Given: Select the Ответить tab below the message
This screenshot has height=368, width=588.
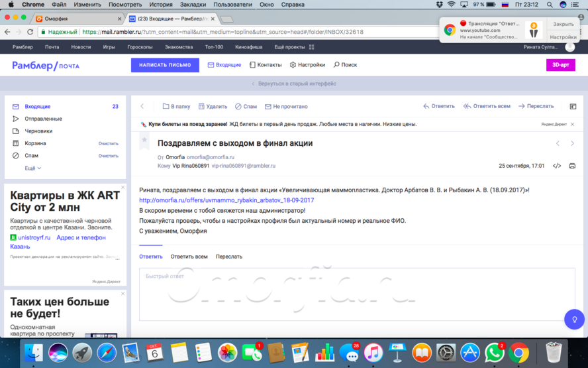Looking at the screenshot, I should click(x=151, y=257).
